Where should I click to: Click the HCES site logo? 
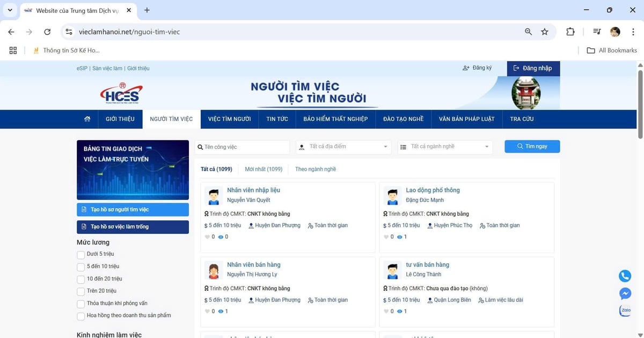click(122, 93)
